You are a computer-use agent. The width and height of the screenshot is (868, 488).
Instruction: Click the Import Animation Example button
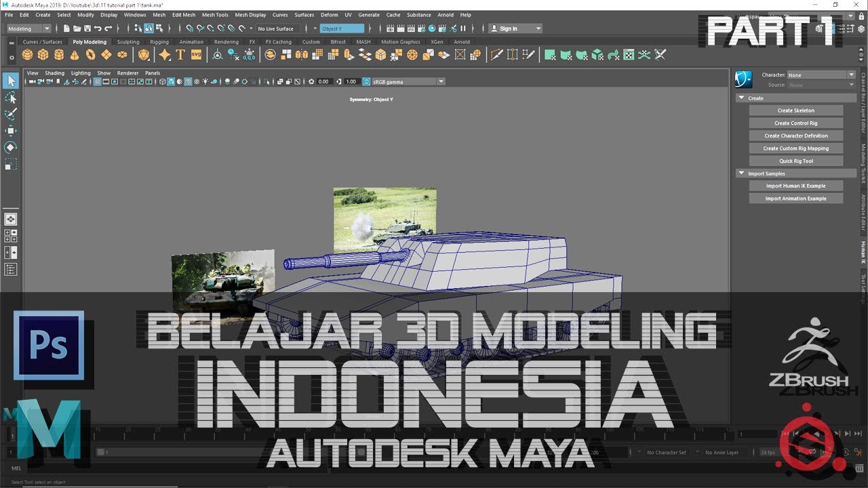796,199
